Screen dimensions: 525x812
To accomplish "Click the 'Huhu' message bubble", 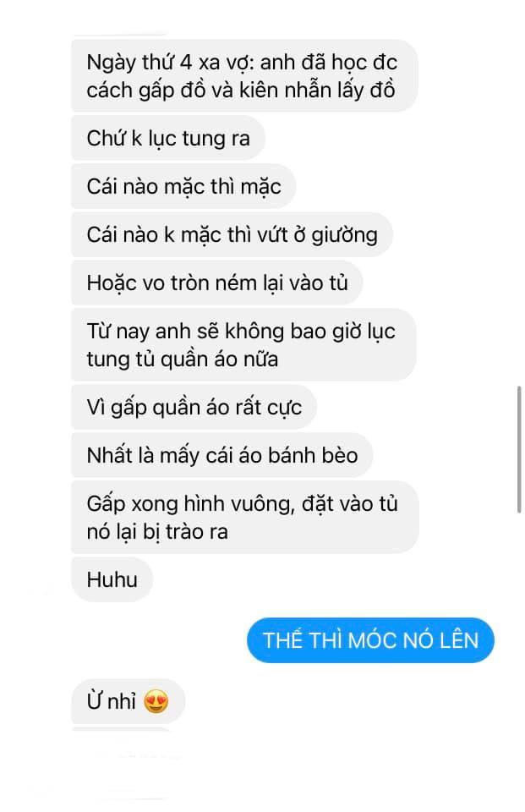I will tap(112, 579).
